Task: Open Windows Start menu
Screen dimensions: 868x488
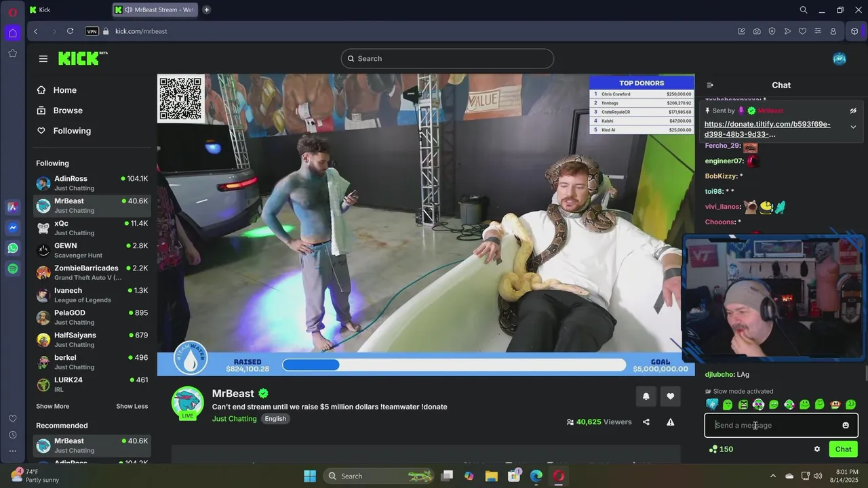Action: coord(310,476)
